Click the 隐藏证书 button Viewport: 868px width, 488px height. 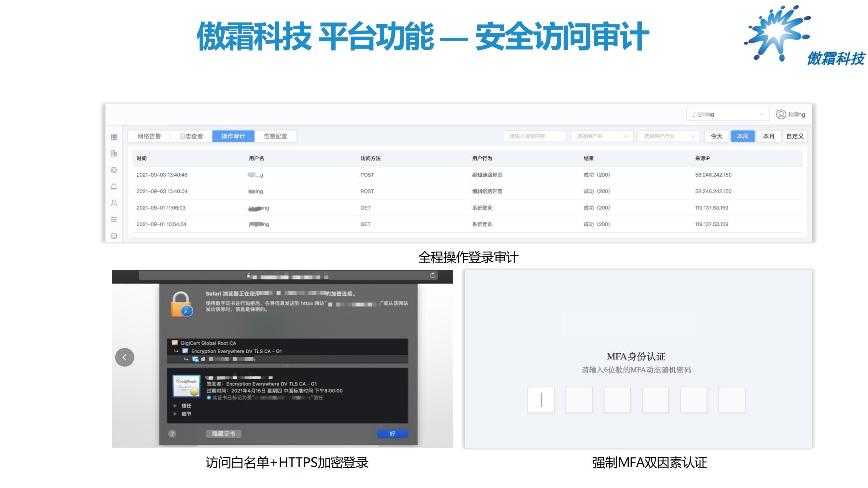223,434
